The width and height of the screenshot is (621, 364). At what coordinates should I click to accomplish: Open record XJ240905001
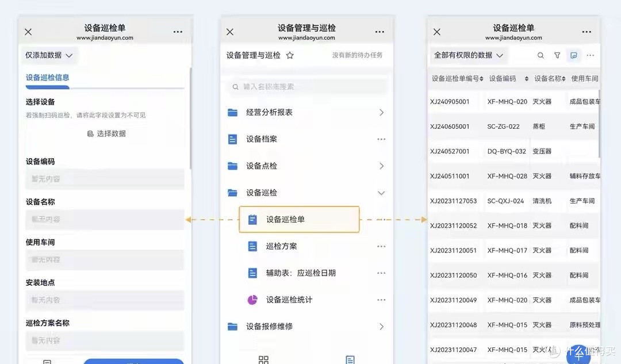pyautogui.click(x=450, y=101)
